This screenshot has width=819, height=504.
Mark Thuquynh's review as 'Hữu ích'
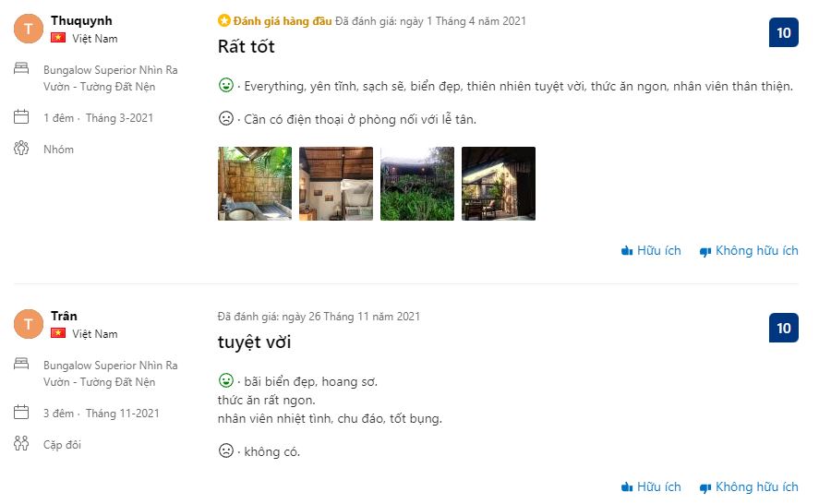coord(658,251)
